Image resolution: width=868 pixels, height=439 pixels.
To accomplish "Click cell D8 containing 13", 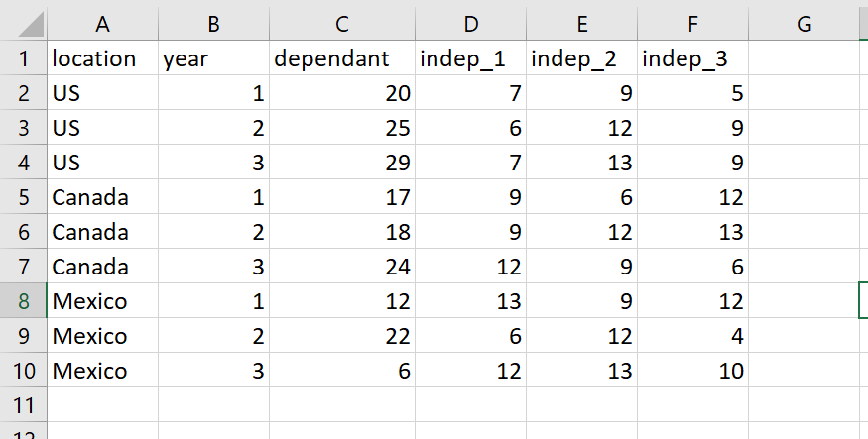I will click(x=469, y=301).
